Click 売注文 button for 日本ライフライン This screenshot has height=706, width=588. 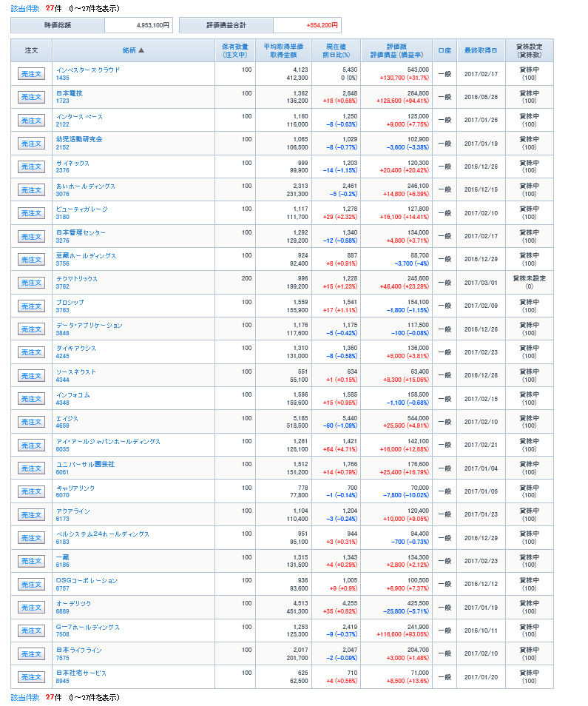[x=31, y=653]
